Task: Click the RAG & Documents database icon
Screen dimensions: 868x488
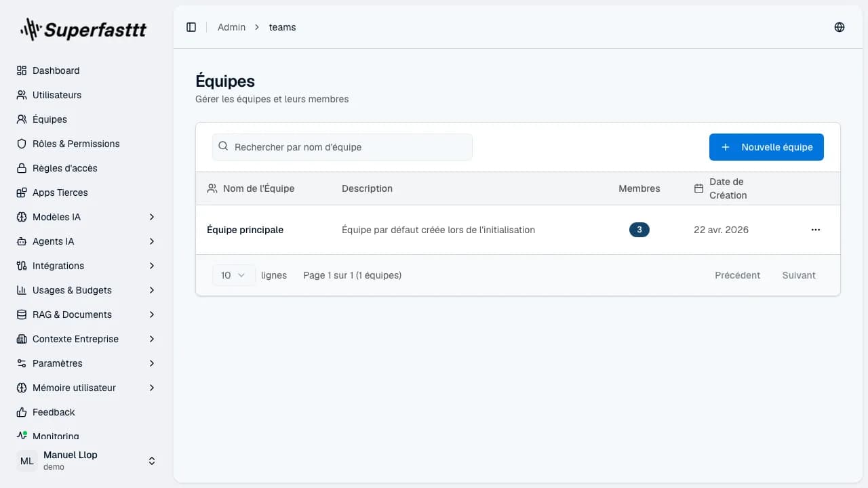Action: click(22, 314)
